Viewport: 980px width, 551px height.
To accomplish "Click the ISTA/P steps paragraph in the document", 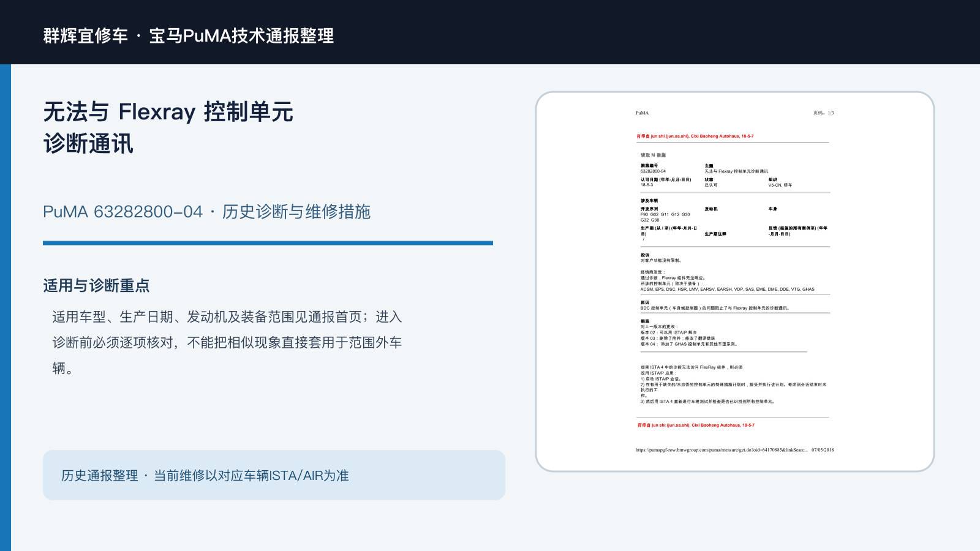I will point(734,384).
